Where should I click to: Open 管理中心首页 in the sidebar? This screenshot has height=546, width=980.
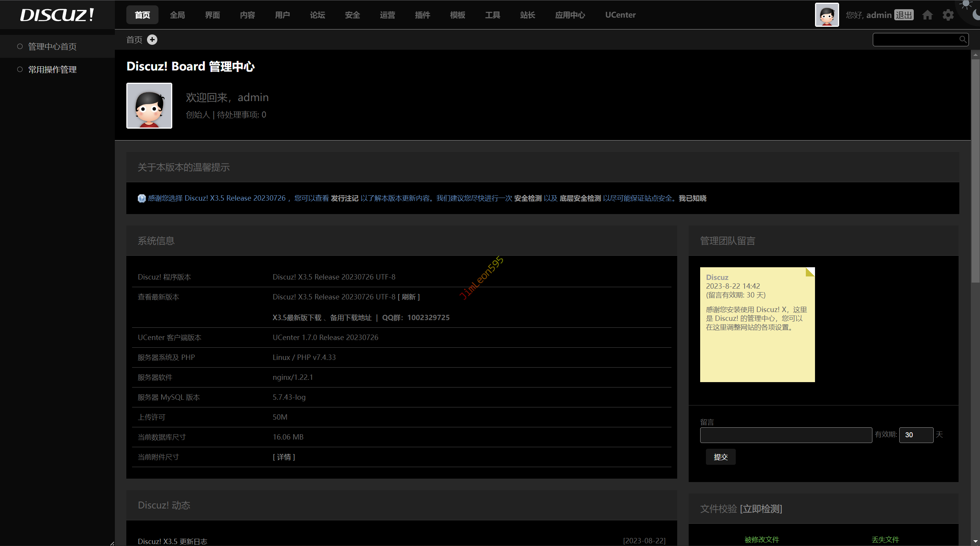pyautogui.click(x=52, y=46)
